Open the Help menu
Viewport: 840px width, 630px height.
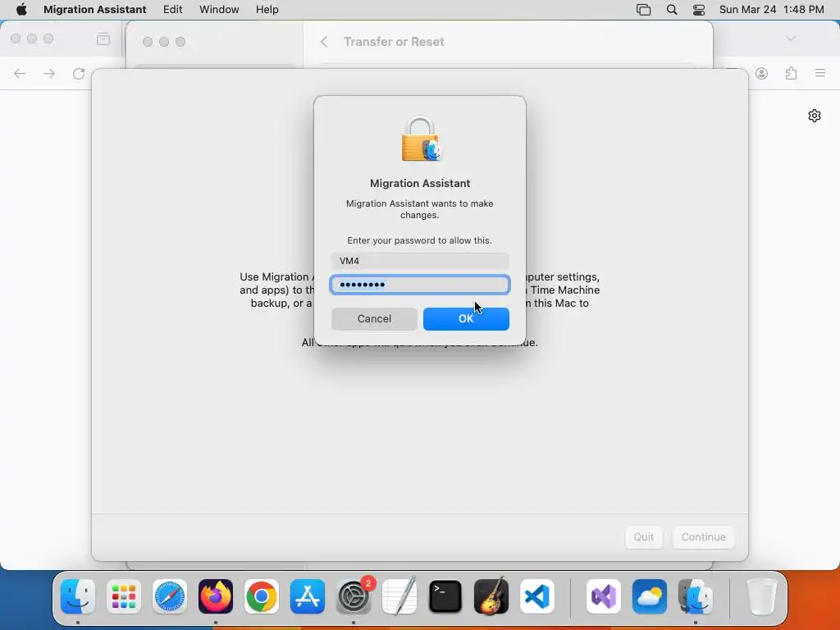tap(267, 10)
